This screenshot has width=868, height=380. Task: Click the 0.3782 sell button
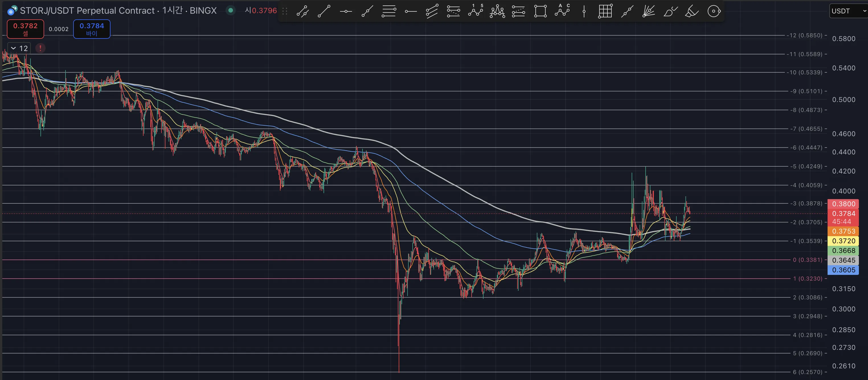pos(25,29)
